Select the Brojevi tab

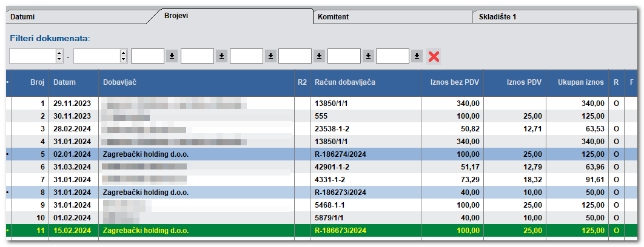click(230, 15)
